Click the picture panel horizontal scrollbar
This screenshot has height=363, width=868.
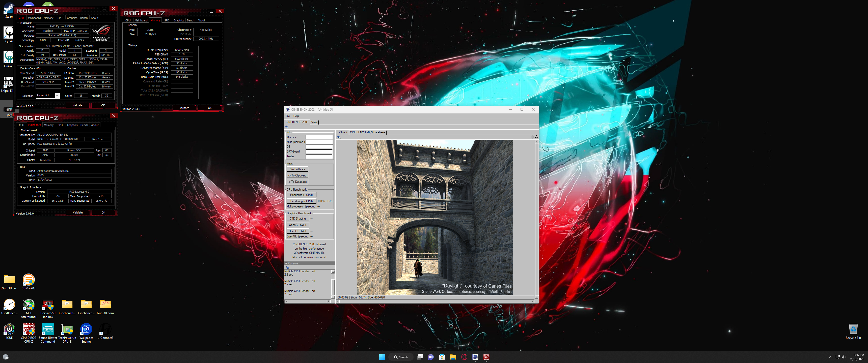(x=435, y=302)
